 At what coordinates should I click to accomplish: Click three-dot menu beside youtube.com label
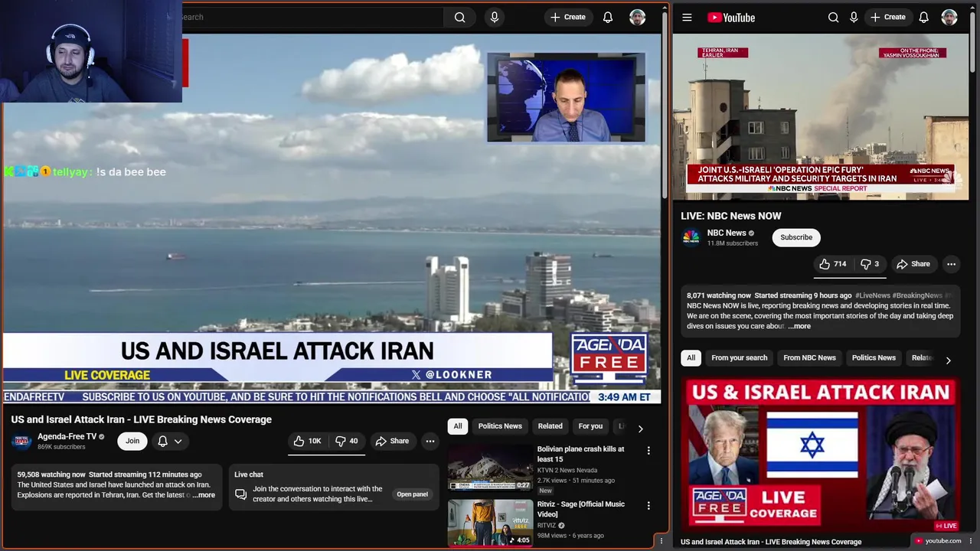[970, 541]
